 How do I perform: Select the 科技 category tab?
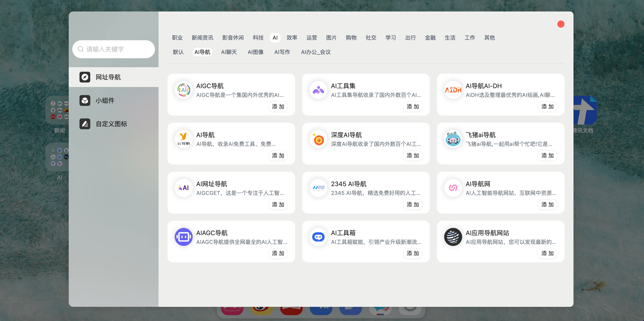click(258, 38)
